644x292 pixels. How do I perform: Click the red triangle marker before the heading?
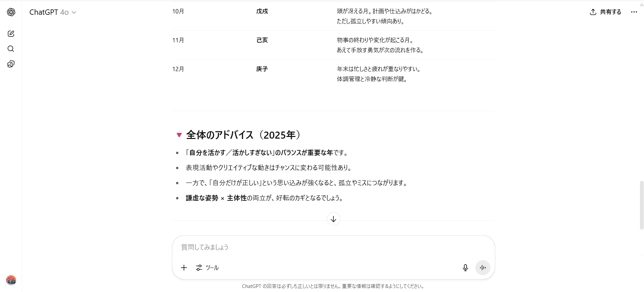click(179, 135)
